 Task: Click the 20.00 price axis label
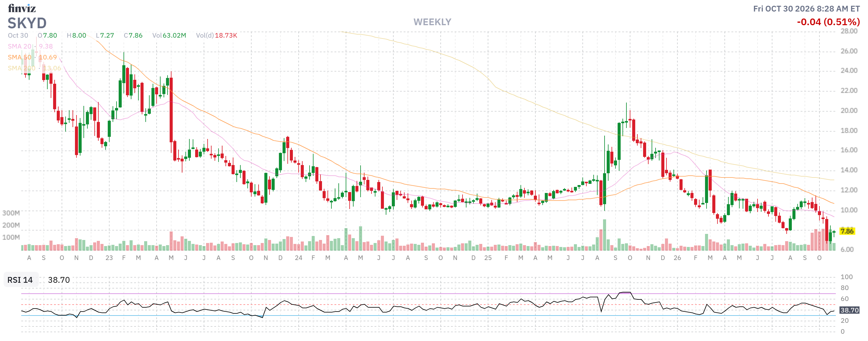coord(849,110)
